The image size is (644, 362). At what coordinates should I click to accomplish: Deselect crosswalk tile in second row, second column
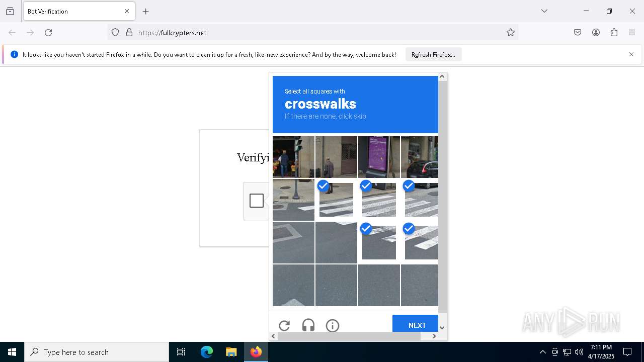point(336,200)
